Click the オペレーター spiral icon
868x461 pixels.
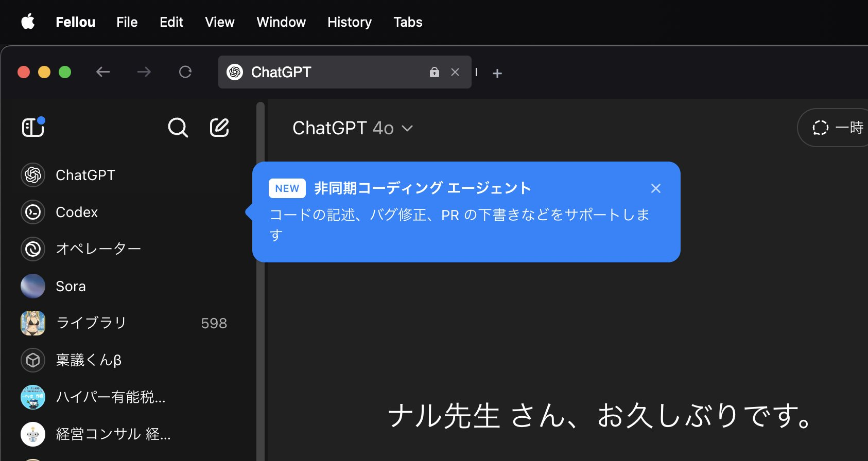click(x=33, y=249)
